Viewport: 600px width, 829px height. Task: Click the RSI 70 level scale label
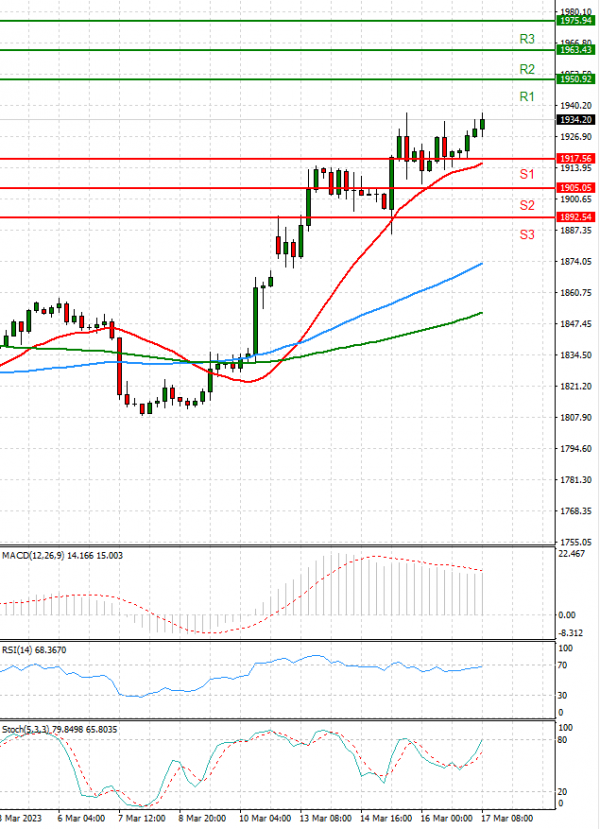562,665
